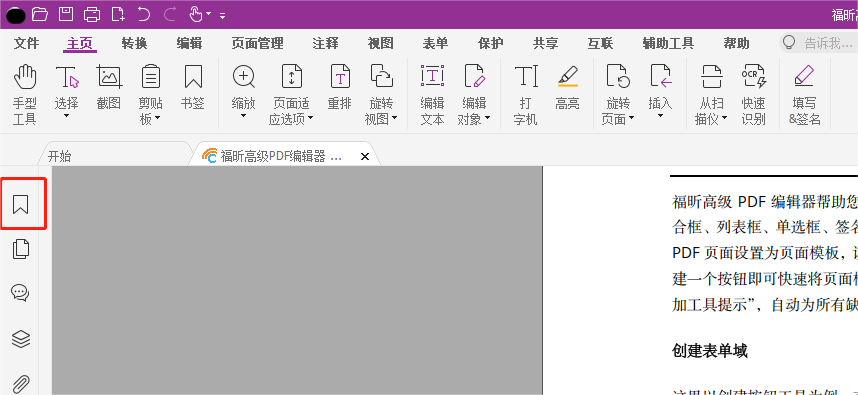The width and height of the screenshot is (858, 395).
Task: Expand the 旋转视图 dropdown arrow
Action: click(x=394, y=119)
